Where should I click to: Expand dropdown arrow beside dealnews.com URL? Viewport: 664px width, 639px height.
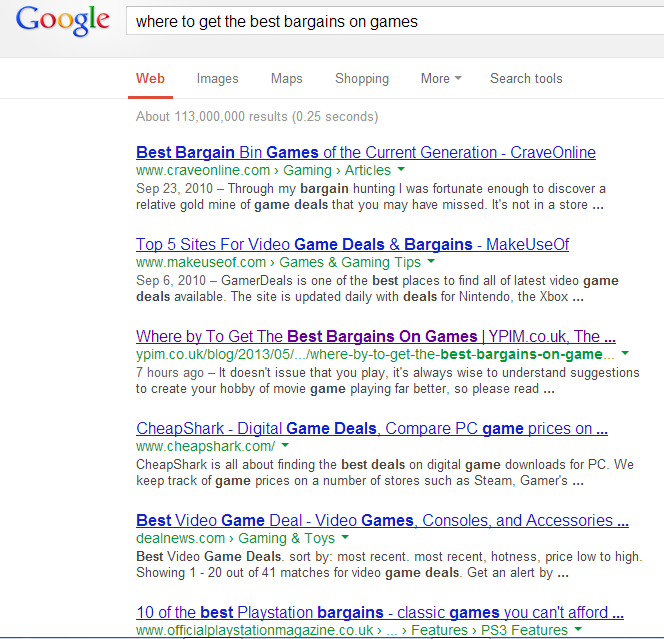[x=345, y=537]
